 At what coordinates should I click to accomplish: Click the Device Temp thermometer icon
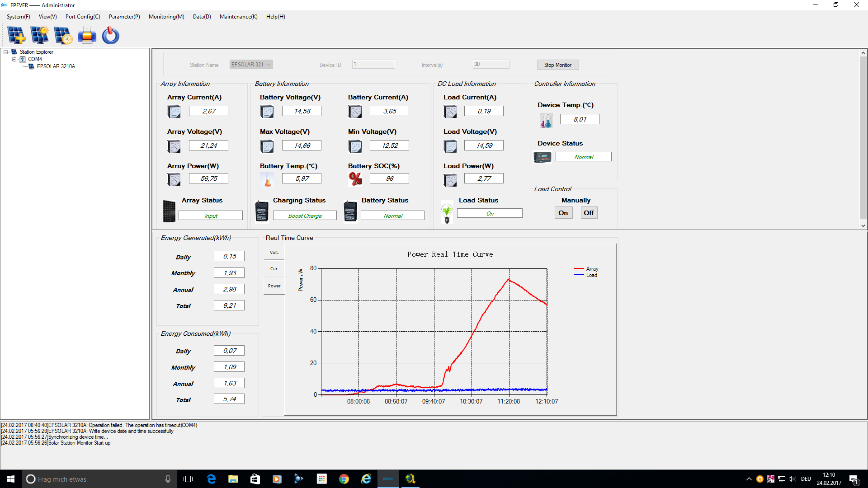[546, 120]
